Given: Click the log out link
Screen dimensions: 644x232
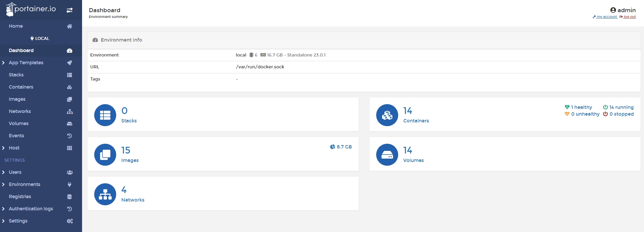Looking at the screenshot, I should (629, 17).
